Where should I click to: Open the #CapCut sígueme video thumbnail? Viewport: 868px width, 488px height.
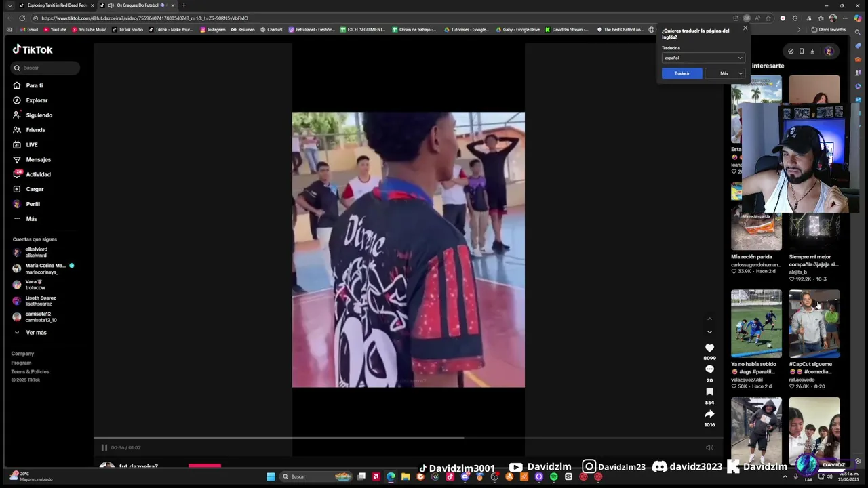814,324
